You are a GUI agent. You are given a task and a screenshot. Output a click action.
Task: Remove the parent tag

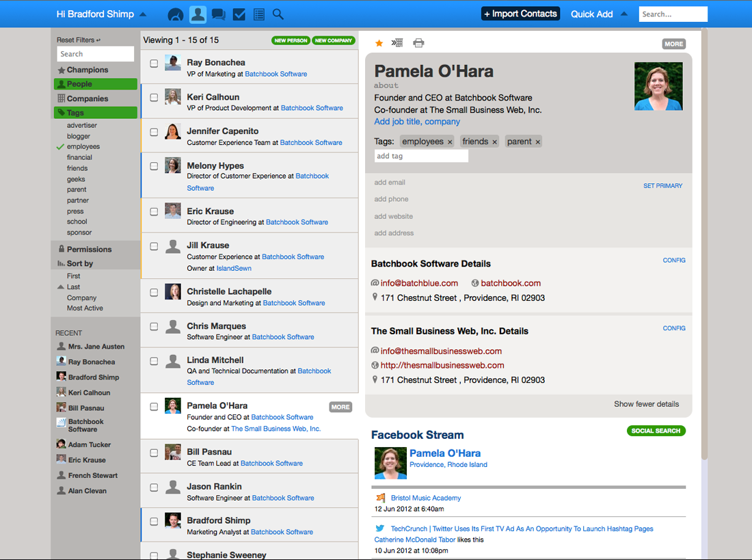[537, 142]
